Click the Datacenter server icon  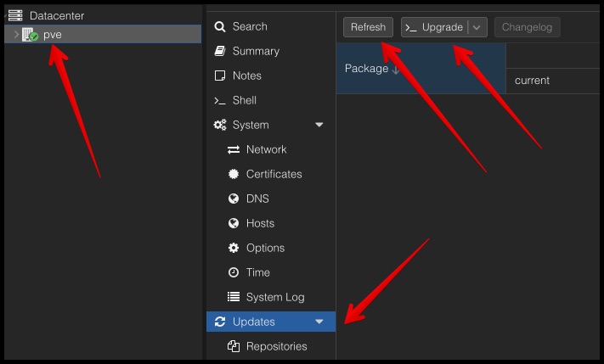(x=15, y=15)
